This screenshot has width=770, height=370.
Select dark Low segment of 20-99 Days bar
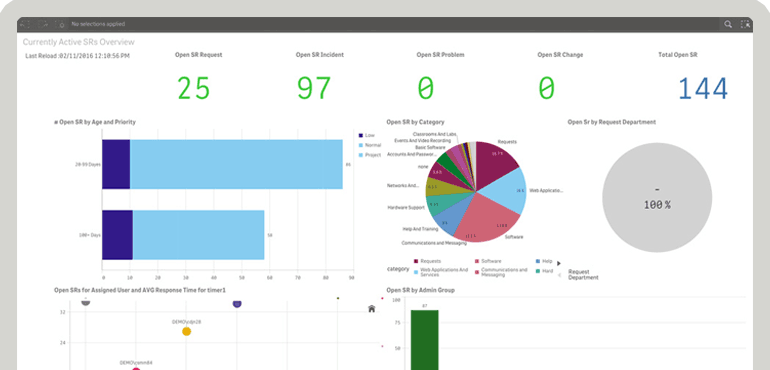pos(116,164)
